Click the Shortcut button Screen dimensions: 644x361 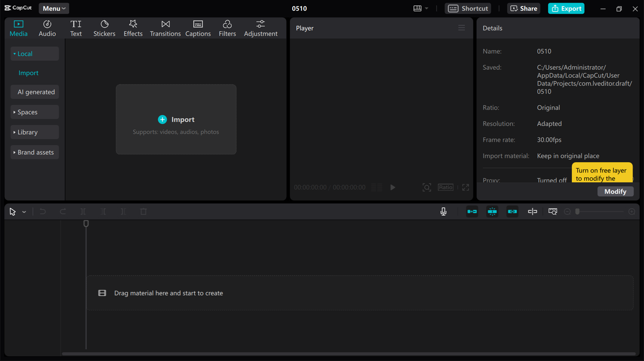468,9
